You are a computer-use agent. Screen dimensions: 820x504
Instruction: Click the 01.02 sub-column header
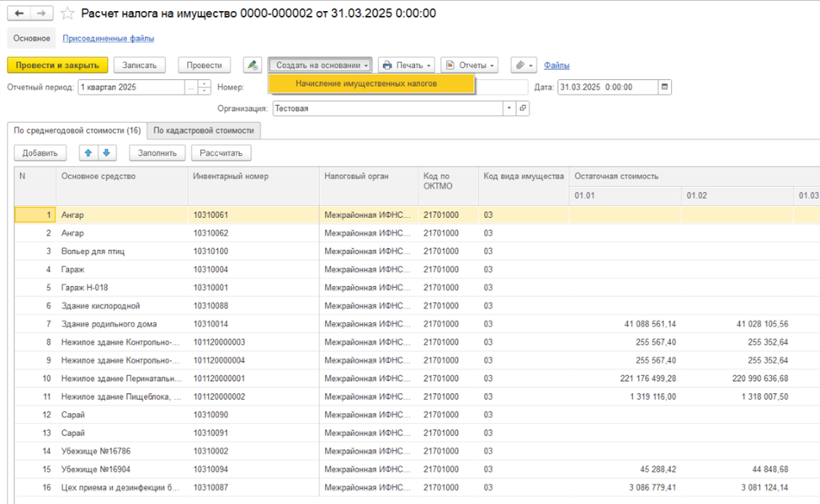click(737, 195)
